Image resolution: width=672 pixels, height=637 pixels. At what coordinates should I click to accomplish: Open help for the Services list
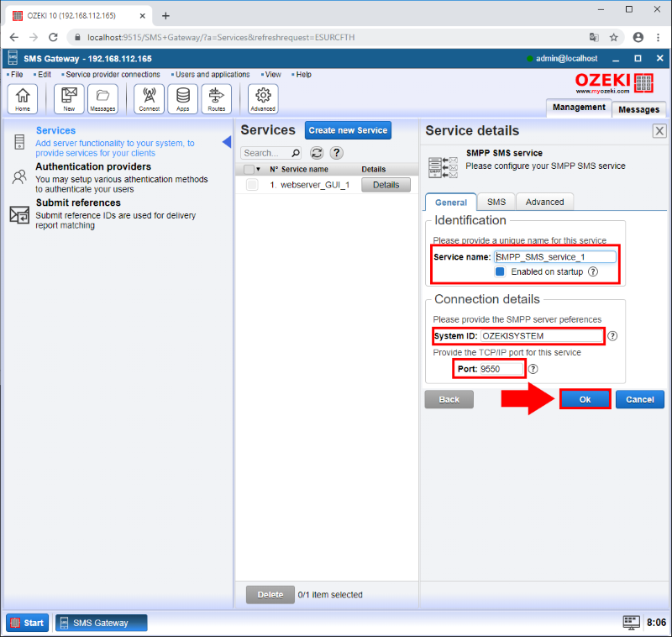pos(337,153)
